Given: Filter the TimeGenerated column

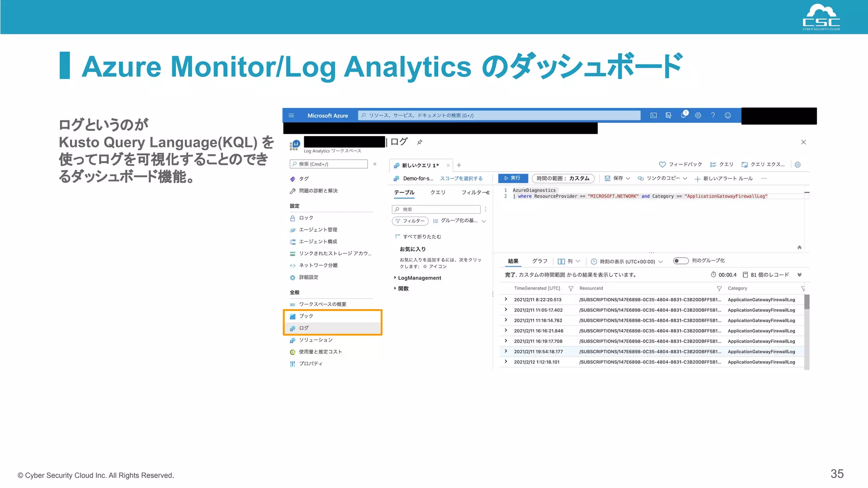Looking at the screenshot, I should pos(571,288).
